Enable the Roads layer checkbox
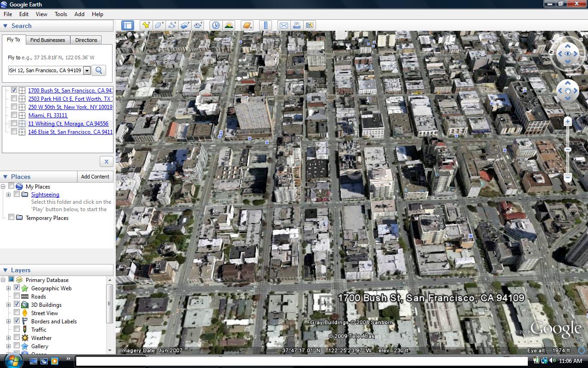The height and width of the screenshot is (368, 588). click(x=17, y=296)
